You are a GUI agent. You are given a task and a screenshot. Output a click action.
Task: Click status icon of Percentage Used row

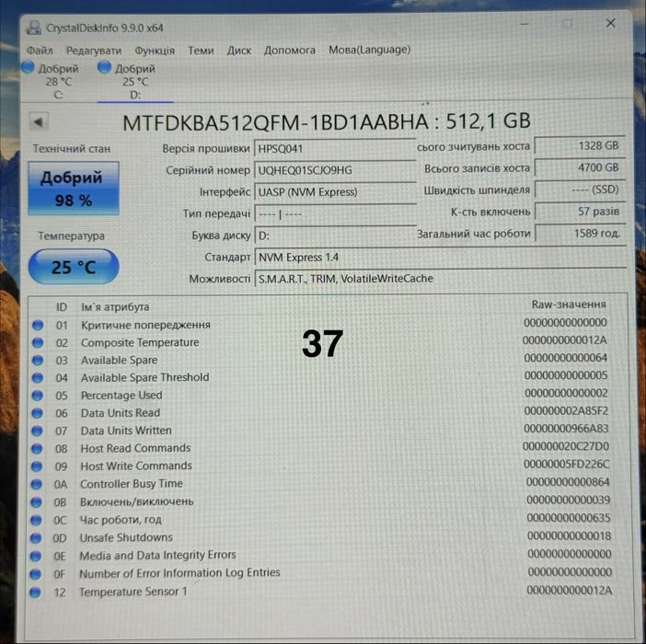pos(37,396)
